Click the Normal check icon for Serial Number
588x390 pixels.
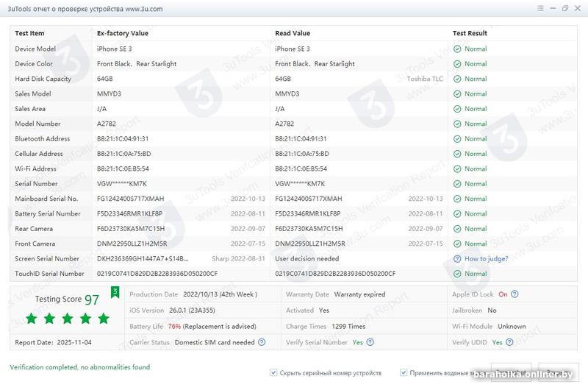tap(457, 184)
